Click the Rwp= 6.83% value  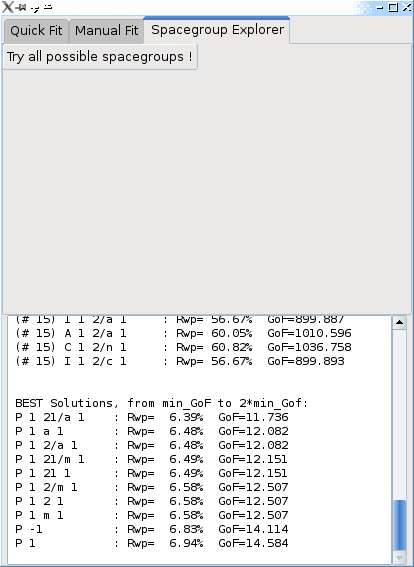pyautogui.click(x=165, y=529)
